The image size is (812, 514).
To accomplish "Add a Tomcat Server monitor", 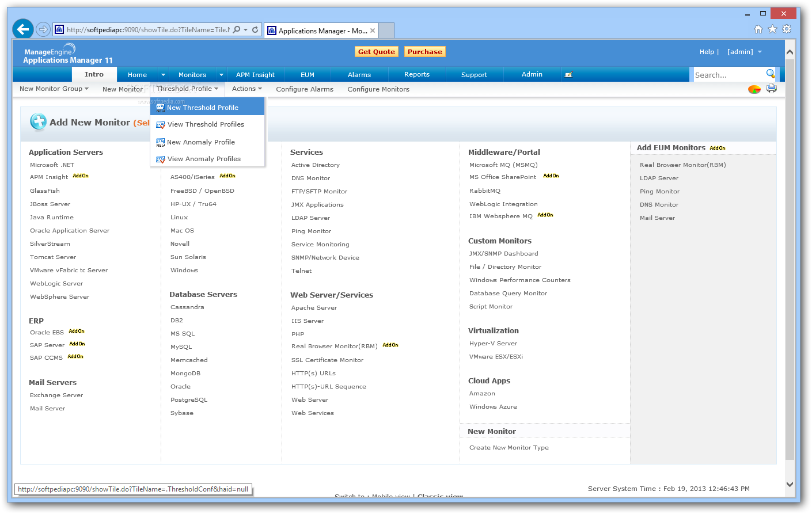I will click(x=53, y=257).
